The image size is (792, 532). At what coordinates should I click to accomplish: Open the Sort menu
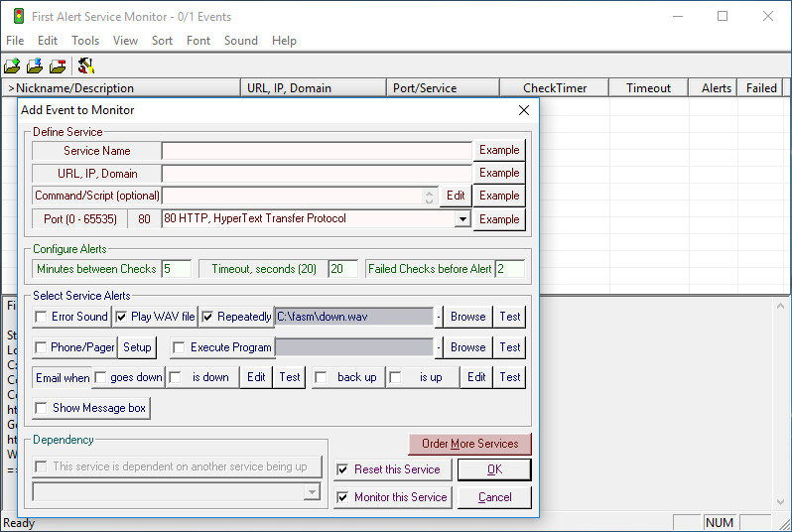[x=162, y=41]
